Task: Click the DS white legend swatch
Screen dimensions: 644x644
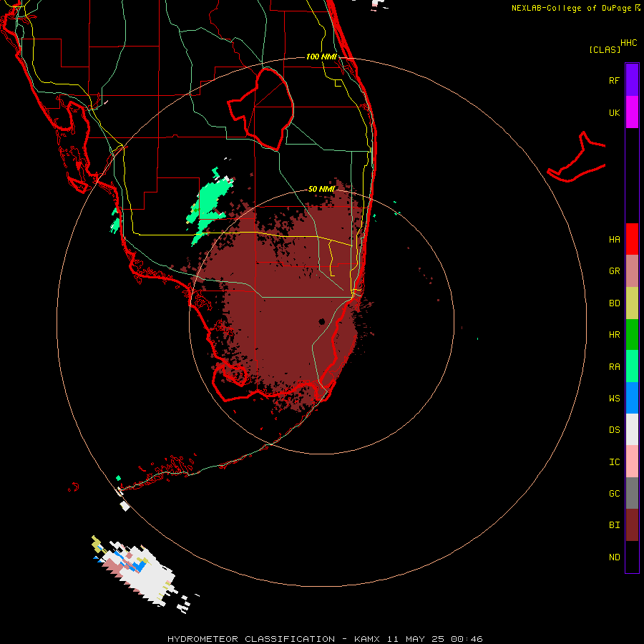Action: [x=632, y=429]
